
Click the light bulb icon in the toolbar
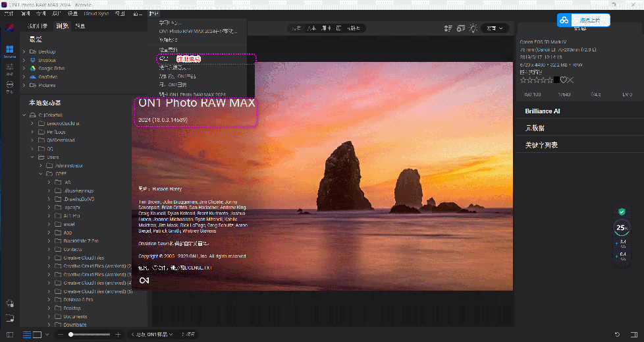[x=473, y=28]
